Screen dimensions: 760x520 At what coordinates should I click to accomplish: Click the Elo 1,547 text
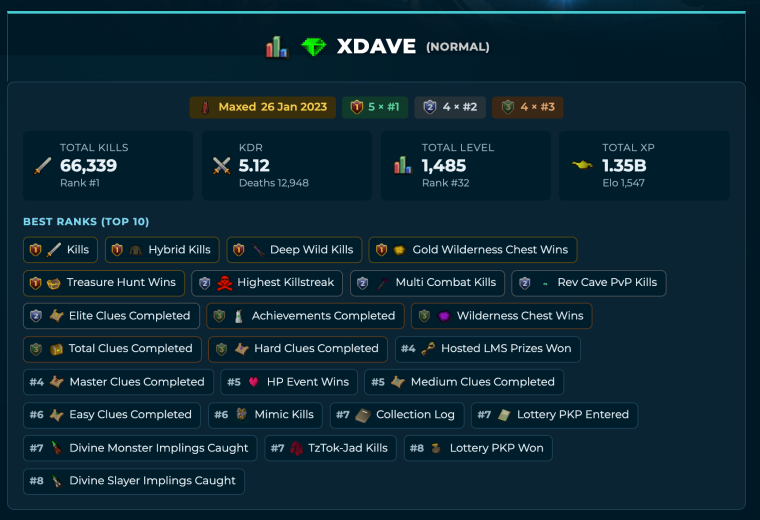tap(623, 183)
